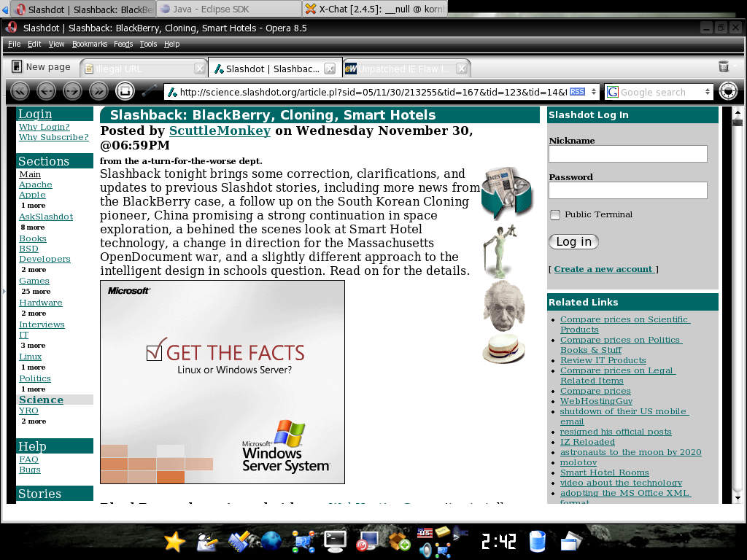
Task: Open the terminal from the taskbar
Action: pos(334,542)
